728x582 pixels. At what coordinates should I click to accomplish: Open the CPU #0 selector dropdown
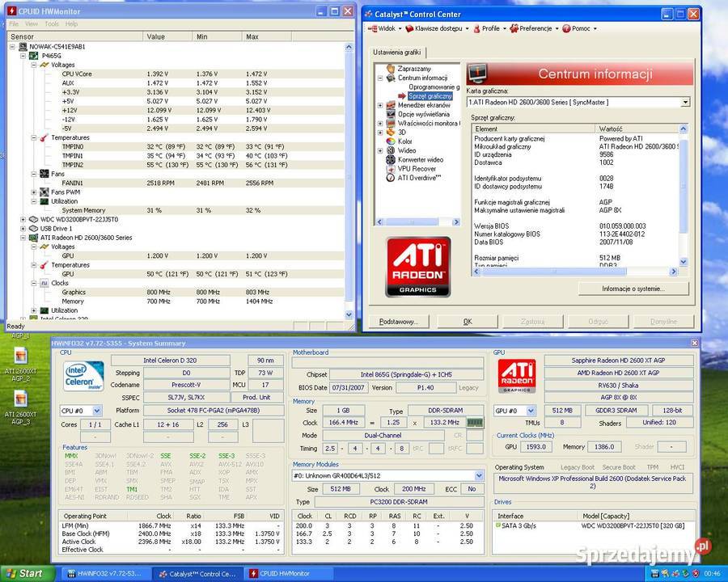pyautogui.click(x=96, y=411)
